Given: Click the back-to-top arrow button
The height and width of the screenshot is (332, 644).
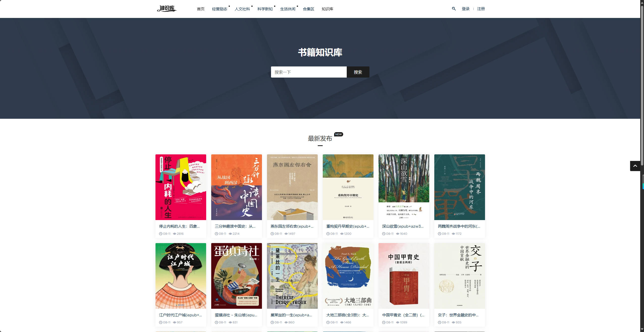Looking at the screenshot, I should click(x=635, y=166).
